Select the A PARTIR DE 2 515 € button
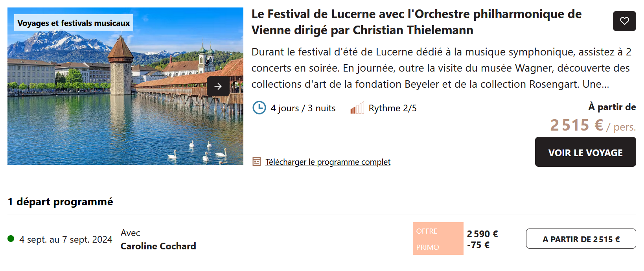 [581, 239]
